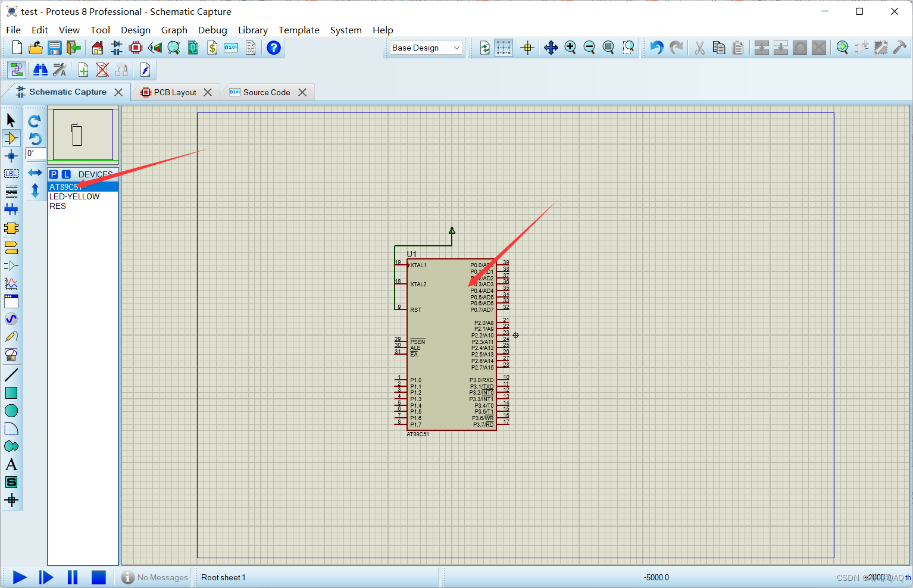The width and height of the screenshot is (913, 588).
Task: Click the X-Mirror horizontal flip icon
Action: [35, 173]
